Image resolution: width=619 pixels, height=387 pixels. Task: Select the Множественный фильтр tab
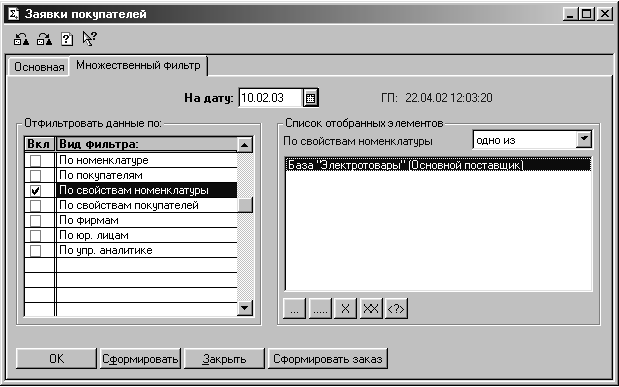click(138, 65)
